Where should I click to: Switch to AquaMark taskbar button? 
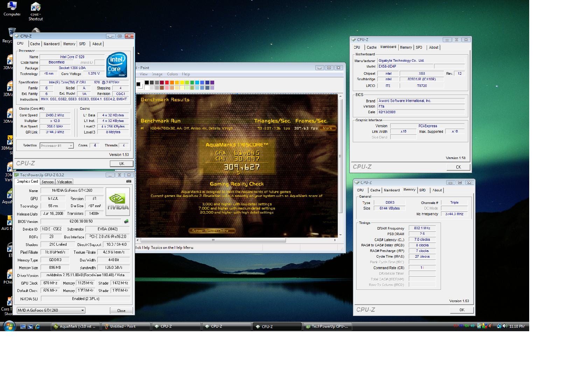(x=76, y=326)
